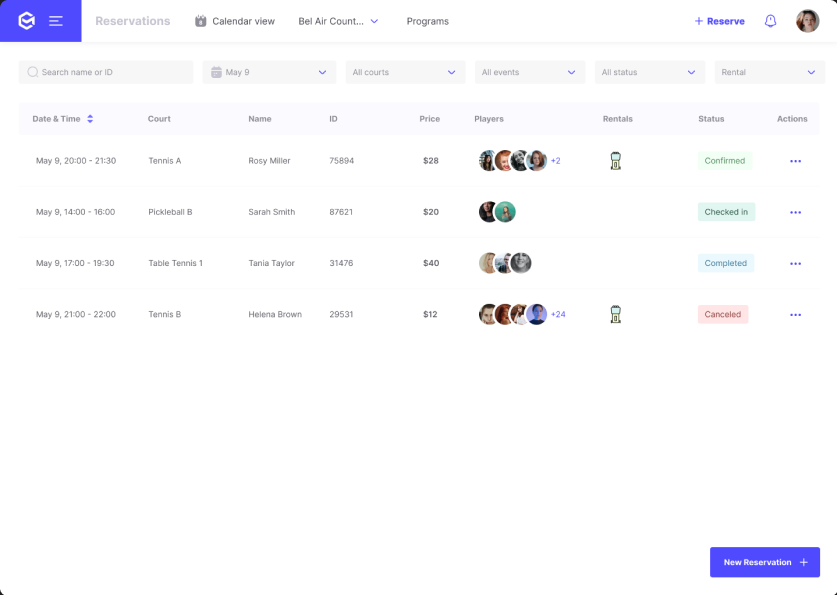Click the rental icon in Helena Brown's row
The width and height of the screenshot is (837, 595).
click(615, 314)
